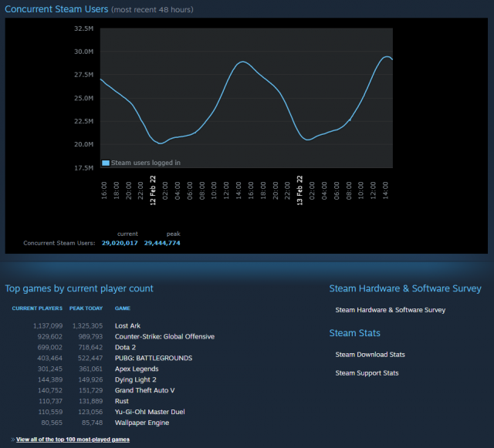Image resolution: width=494 pixels, height=448 pixels.
Task: Click the 13 Feb 22 date label on chart axis
Action: click(300, 188)
